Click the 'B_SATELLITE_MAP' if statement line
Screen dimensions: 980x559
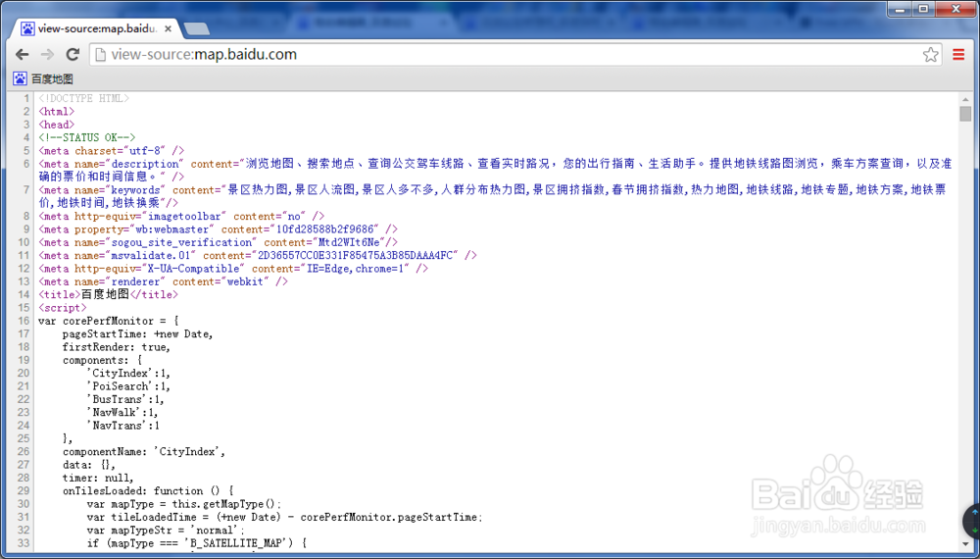tap(197, 543)
